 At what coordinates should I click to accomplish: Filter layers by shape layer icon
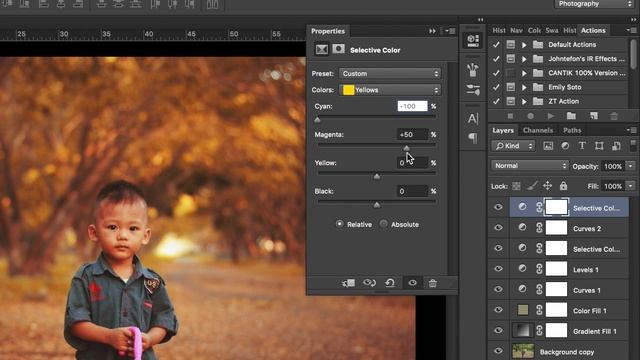599,146
